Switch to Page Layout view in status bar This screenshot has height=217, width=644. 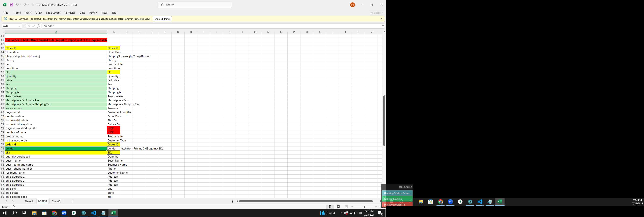[x=338, y=207]
